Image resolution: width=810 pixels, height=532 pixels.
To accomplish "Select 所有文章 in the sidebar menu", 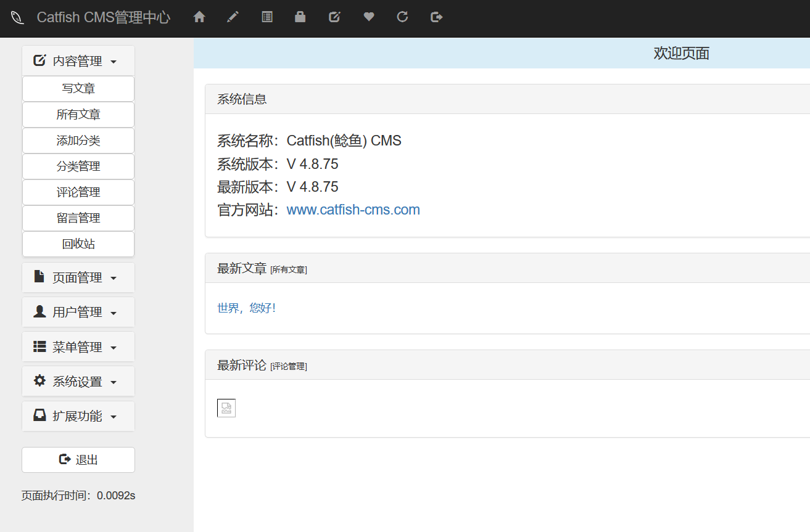I will [x=78, y=115].
